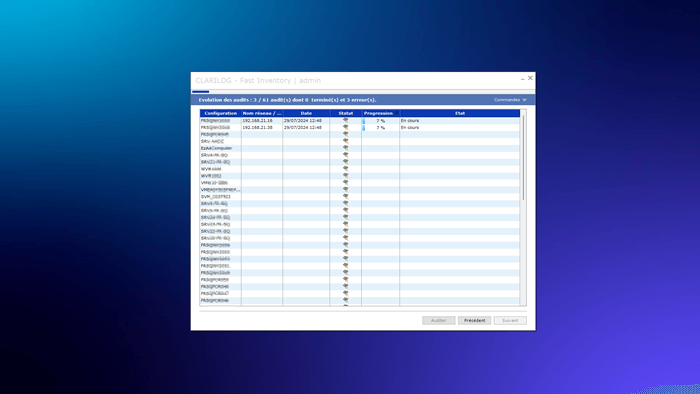
Task: Click the Auditer button
Action: (438, 320)
